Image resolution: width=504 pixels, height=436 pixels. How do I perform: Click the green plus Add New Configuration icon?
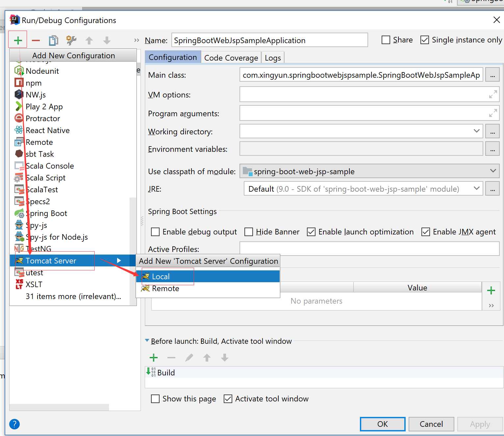click(18, 41)
